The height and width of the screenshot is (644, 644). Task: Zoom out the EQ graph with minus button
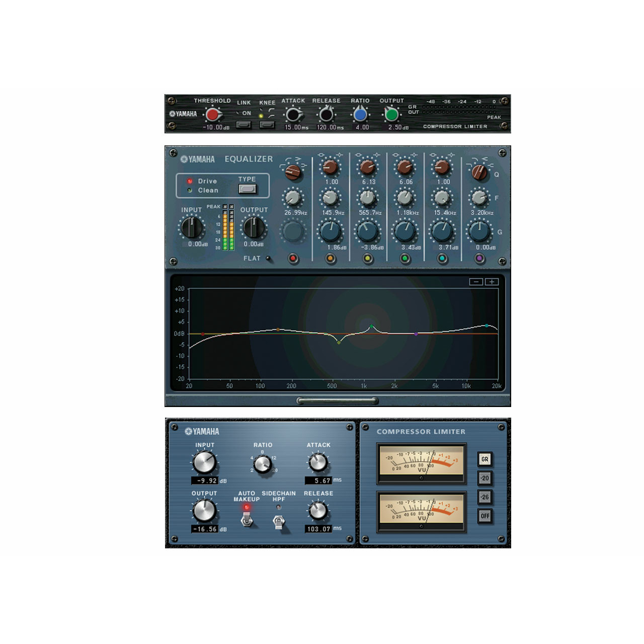476,282
